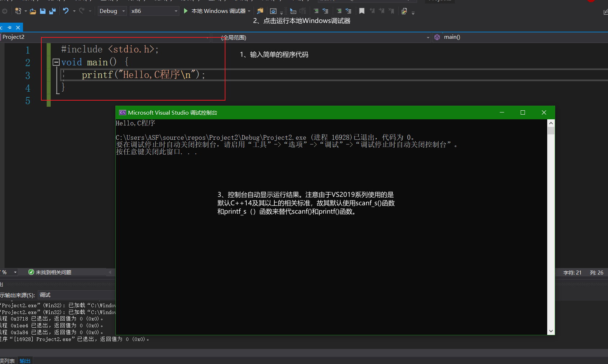
Task: Click the purple cube icon beside main()
Action: pos(437,37)
